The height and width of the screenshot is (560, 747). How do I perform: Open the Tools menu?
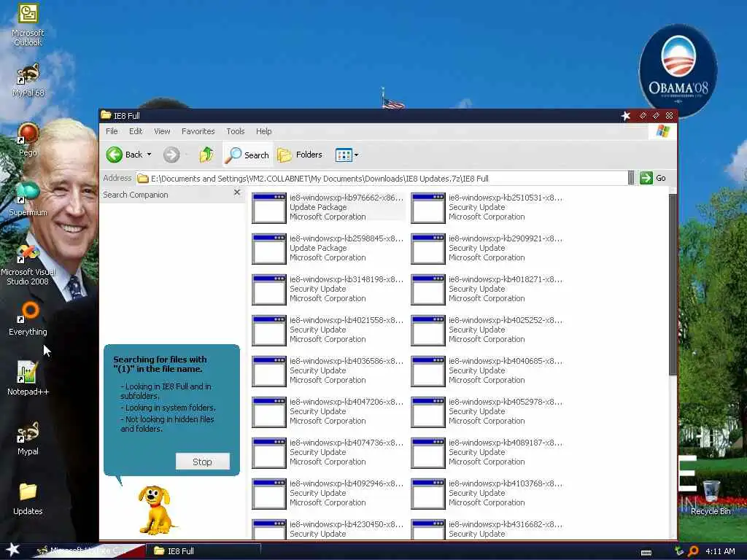tap(236, 131)
